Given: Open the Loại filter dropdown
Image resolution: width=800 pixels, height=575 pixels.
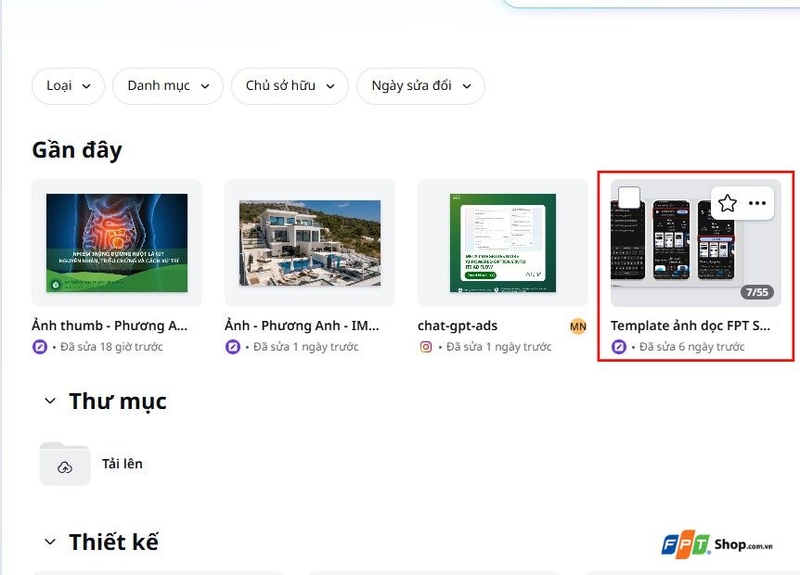Looking at the screenshot, I should click(x=68, y=86).
